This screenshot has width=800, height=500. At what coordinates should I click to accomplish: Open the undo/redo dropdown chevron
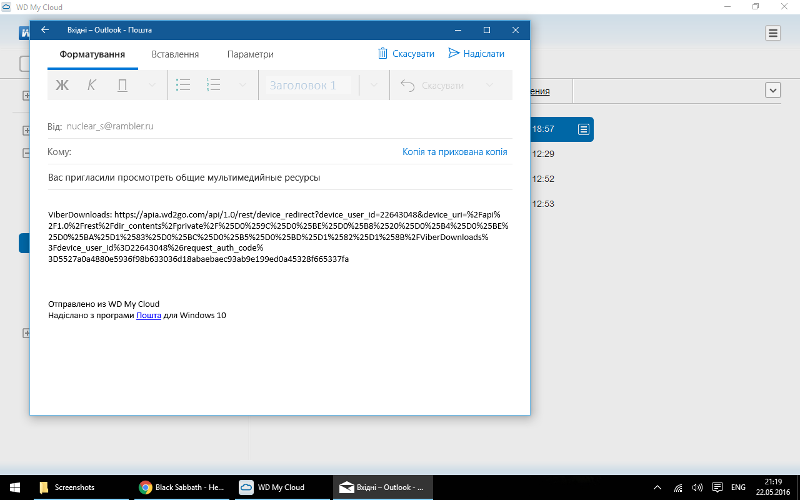[x=489, y=85]
